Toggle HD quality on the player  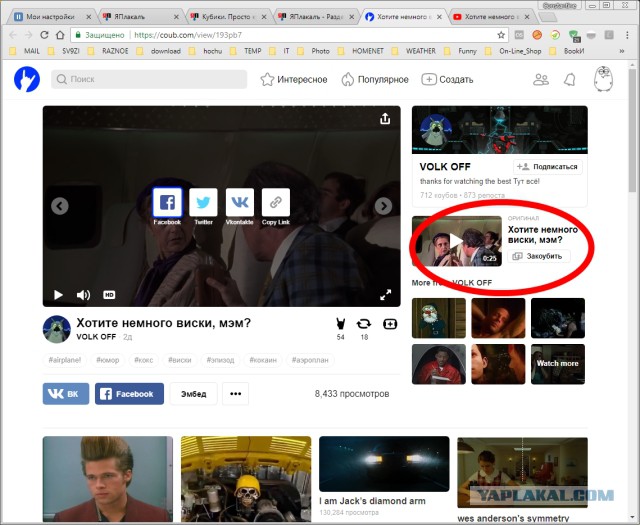[109, 295]
